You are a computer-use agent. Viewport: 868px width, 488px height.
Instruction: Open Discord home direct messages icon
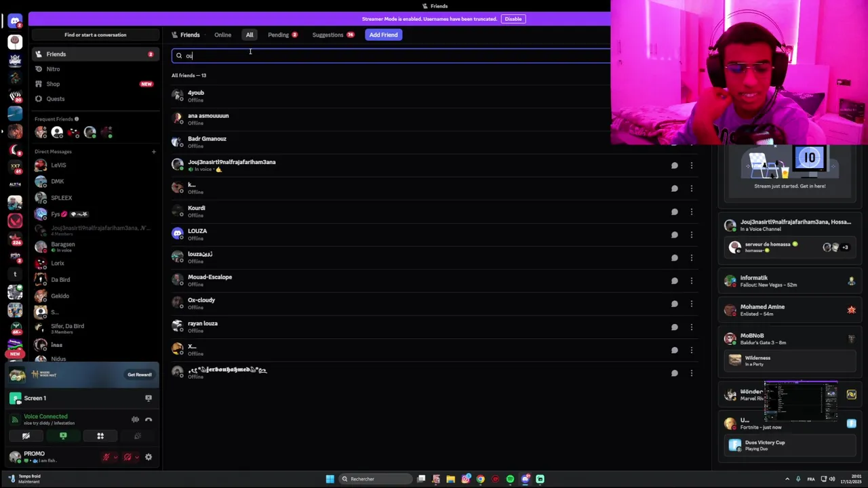click(15, 21)
